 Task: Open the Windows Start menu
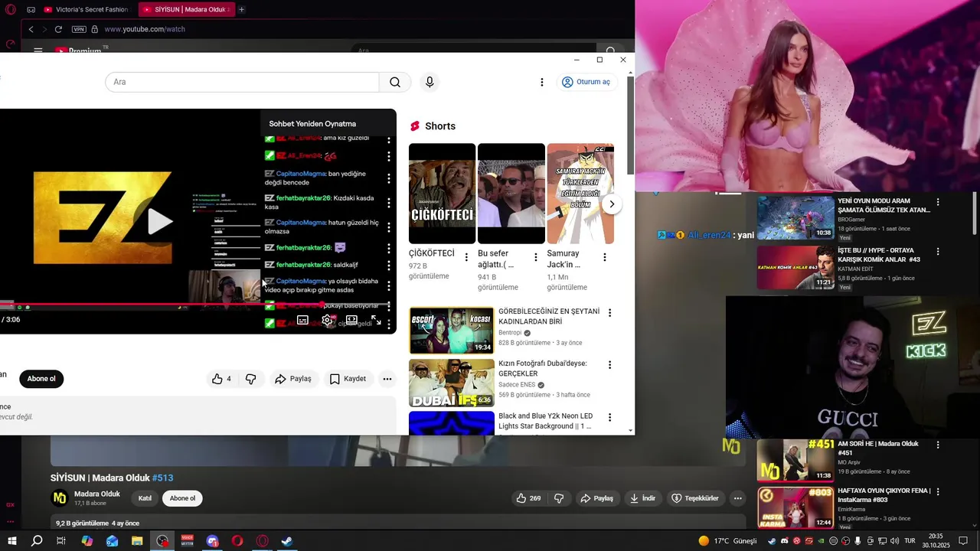(11, 541)
